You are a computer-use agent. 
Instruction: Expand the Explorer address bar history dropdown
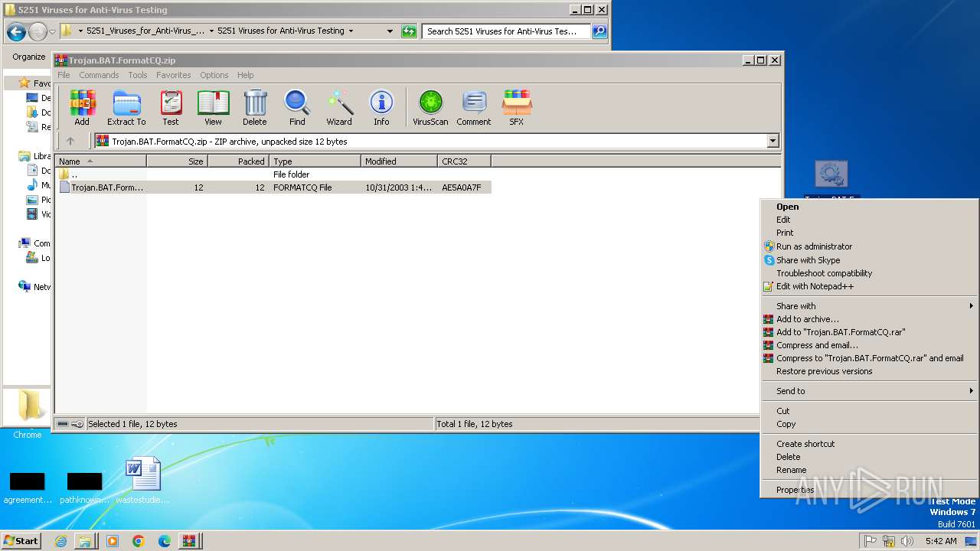pos(390,31)
